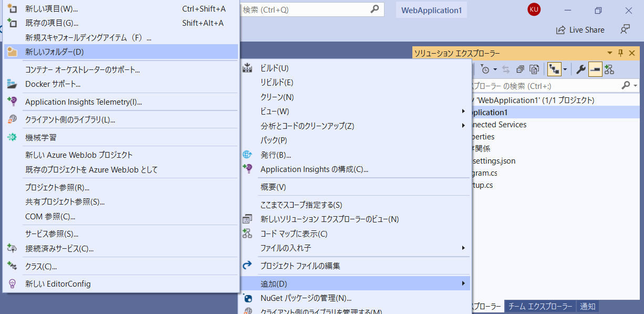Select 新しい EditorConfig entry
644x314 pixels.
(x=121, y=283)
